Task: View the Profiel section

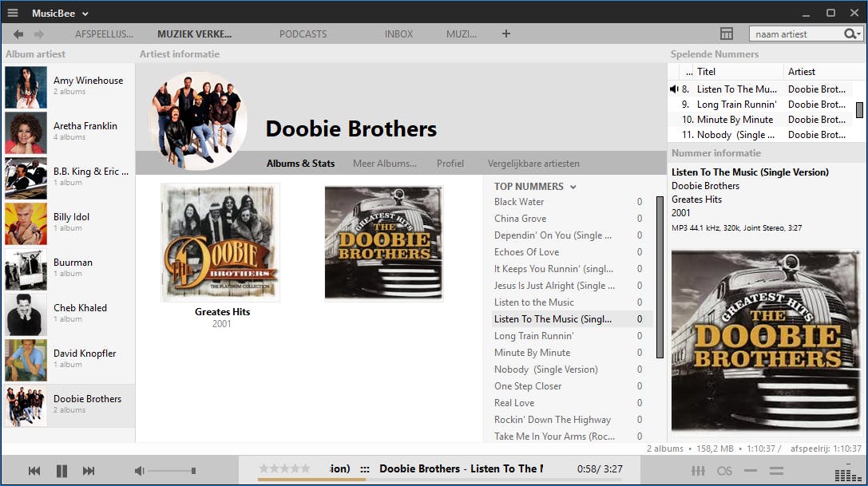Action: [x=450, y=164]
